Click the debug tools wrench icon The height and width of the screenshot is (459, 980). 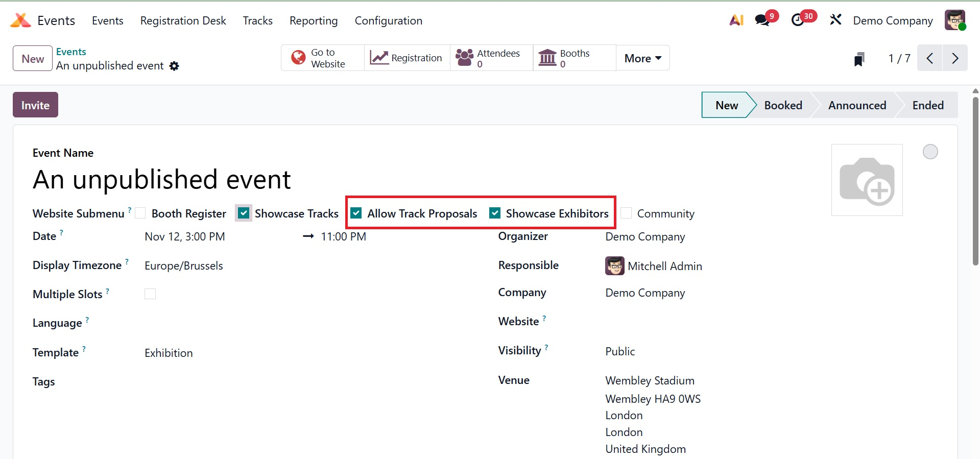point(835,20)
